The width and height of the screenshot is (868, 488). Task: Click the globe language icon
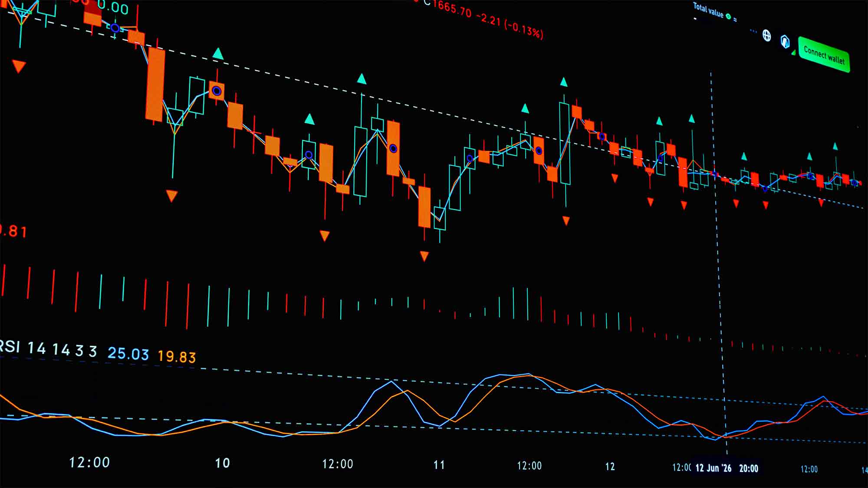(767, 36)
